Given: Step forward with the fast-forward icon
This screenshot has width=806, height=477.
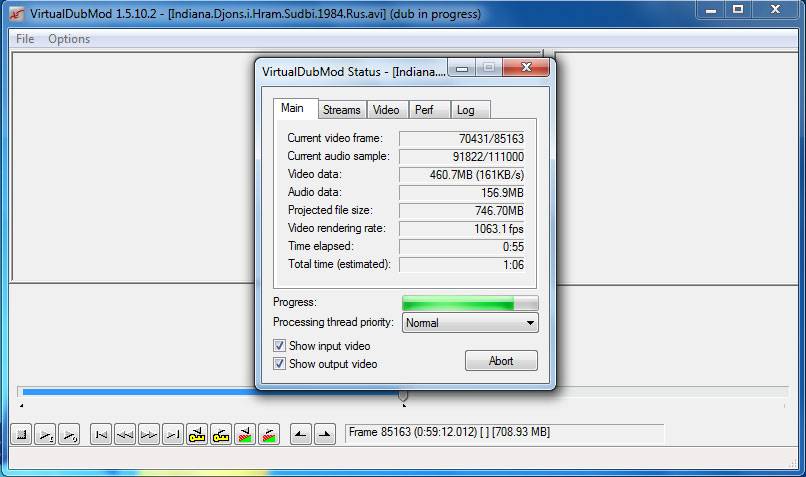Looking at the screenshot, I should [148, 434].
